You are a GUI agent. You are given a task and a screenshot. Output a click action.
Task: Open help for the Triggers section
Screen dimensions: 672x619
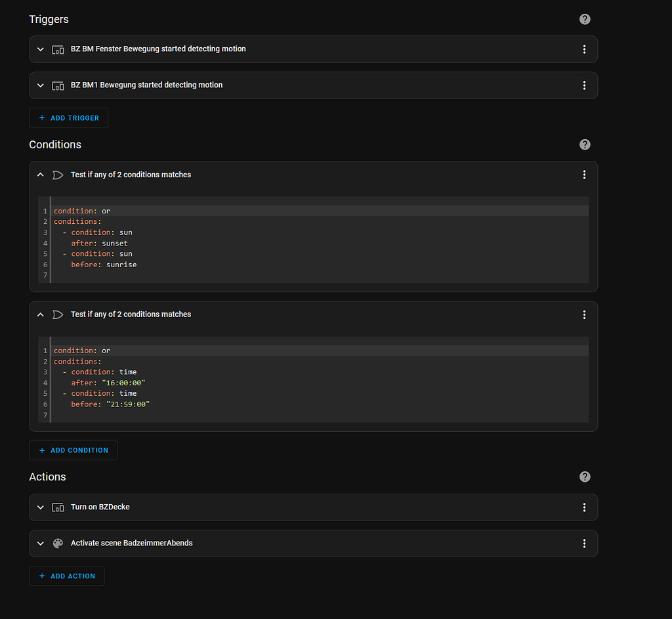point(585,19)
